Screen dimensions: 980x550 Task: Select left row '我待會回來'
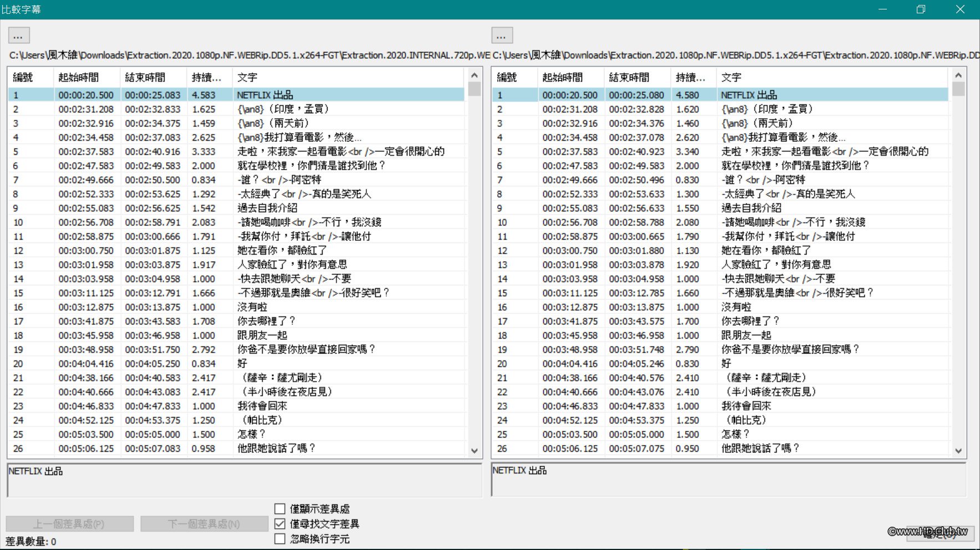(236, 406)
